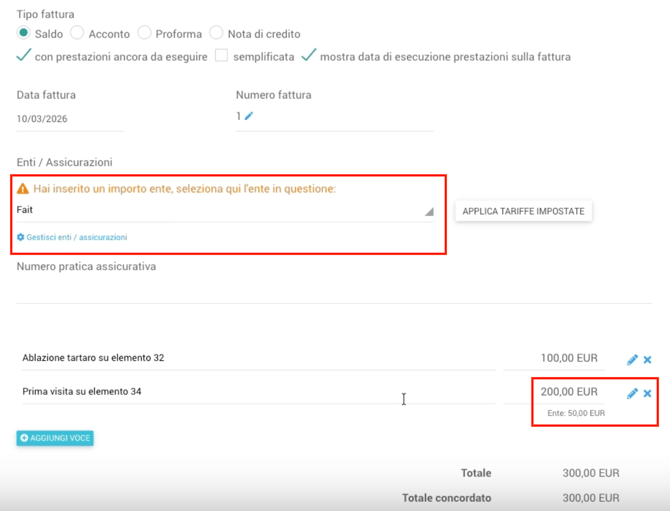Choose Proforma invoice type
Viewport: 670px width, 511px height.
coord(145,33)
